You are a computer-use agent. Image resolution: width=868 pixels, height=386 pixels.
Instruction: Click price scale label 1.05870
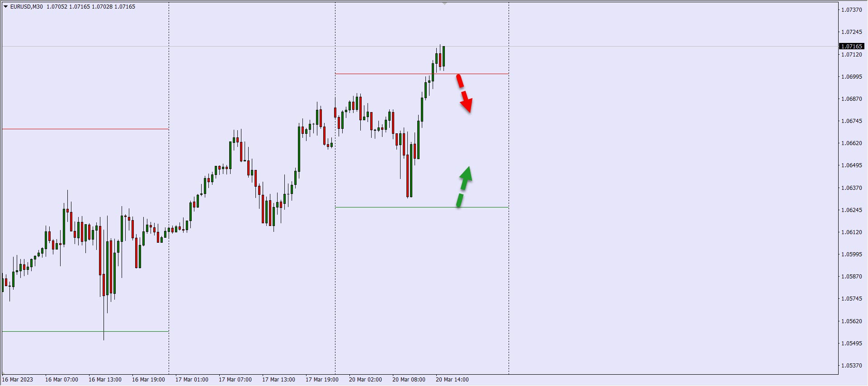(851, 277)
